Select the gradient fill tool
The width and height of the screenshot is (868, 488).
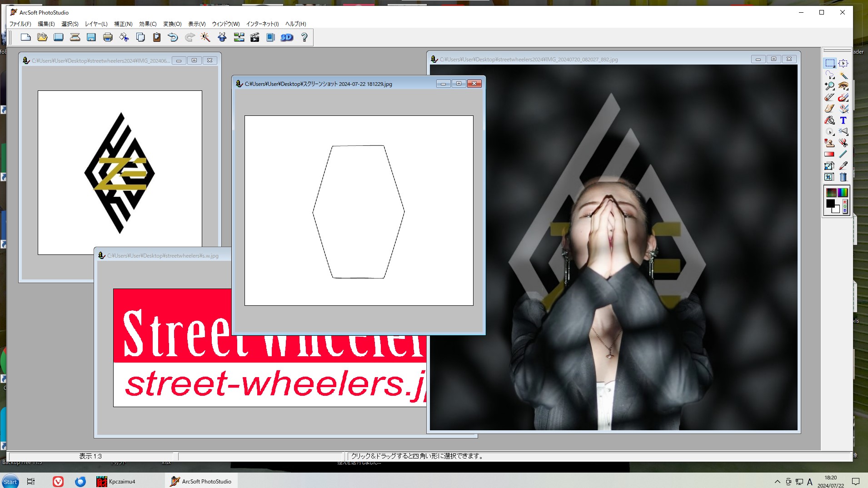(830, 154)
